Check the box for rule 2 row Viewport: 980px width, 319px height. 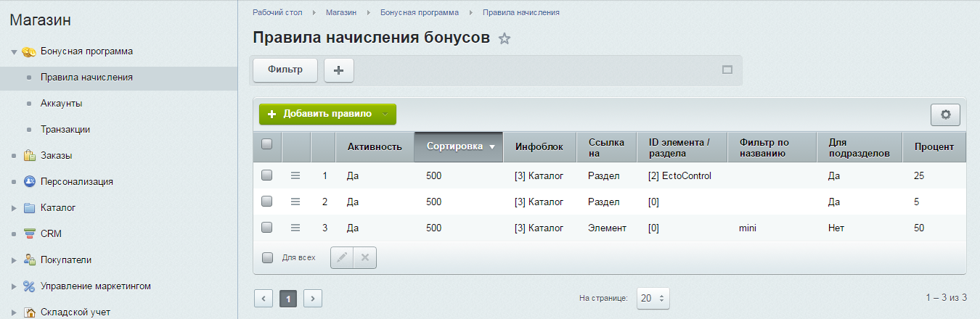(266, 202)
